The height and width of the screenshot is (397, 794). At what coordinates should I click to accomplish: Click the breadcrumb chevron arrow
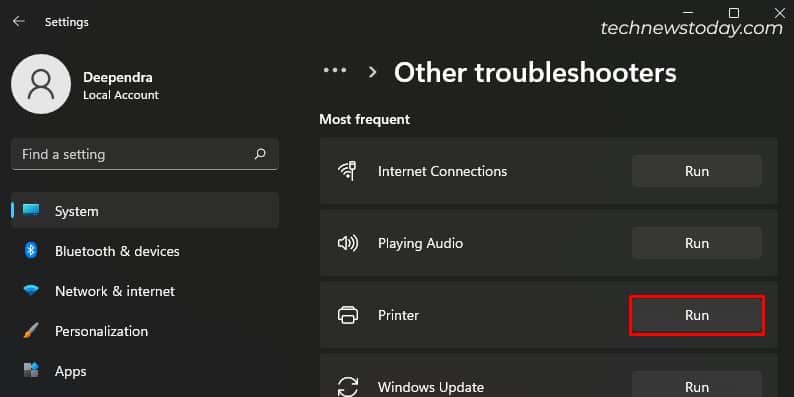(373, 72)
